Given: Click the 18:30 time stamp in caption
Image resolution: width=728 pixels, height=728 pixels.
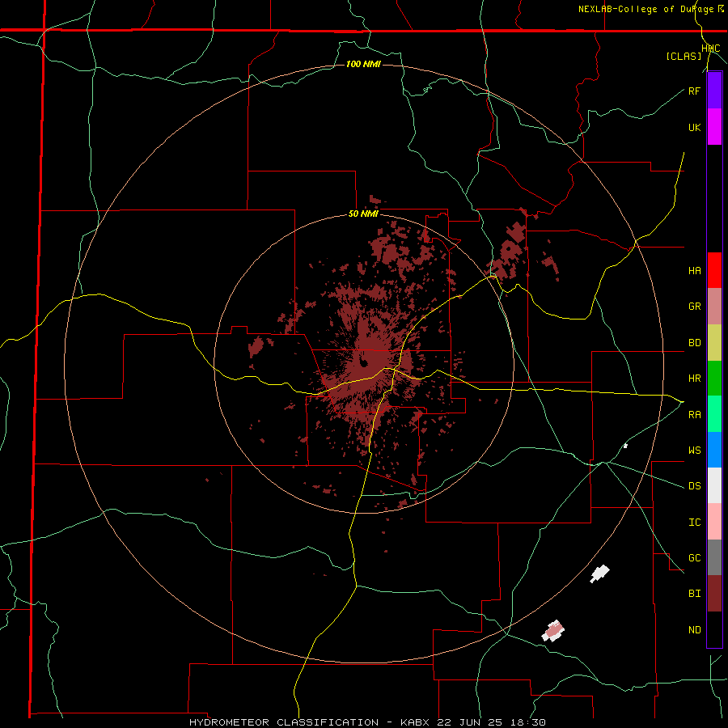Looking at the screenshot, I should 530,722.
